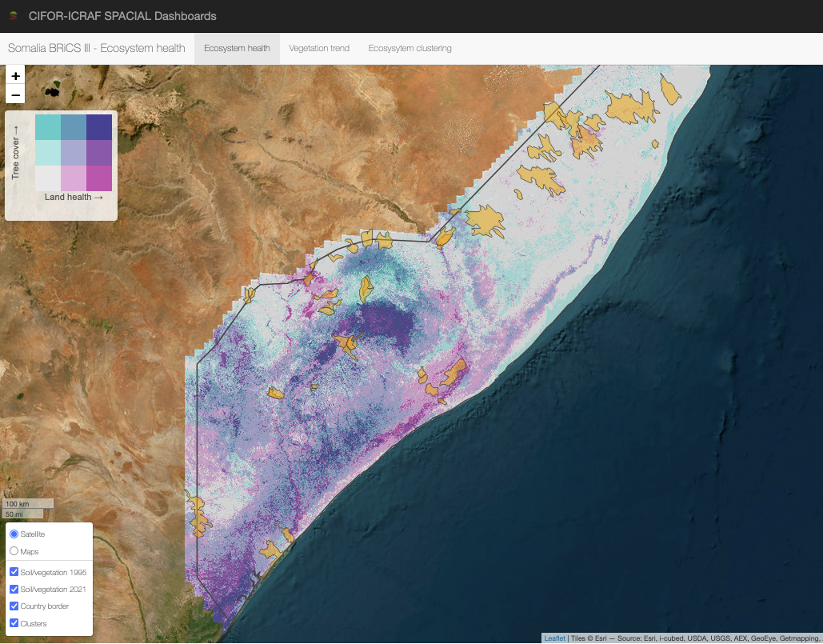Image resolution: width=823 pixels, height=644 pixels.
Task: Select the Maps basemap radio button
Action: coord(14,551)
